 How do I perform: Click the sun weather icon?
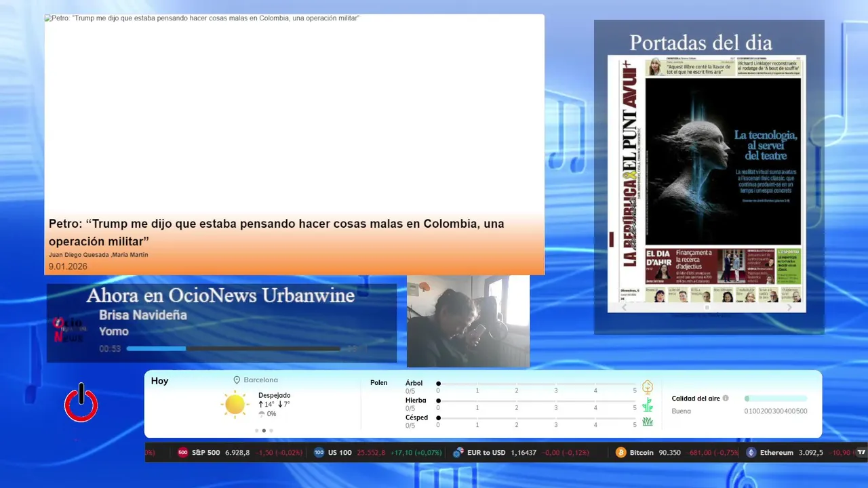click(x=235, y=404)
